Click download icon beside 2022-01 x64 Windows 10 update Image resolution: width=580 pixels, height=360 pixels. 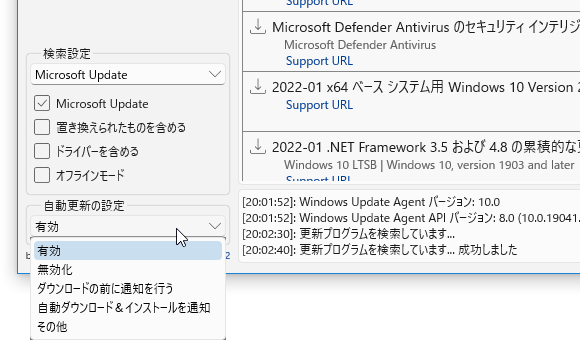coord(258,87)
